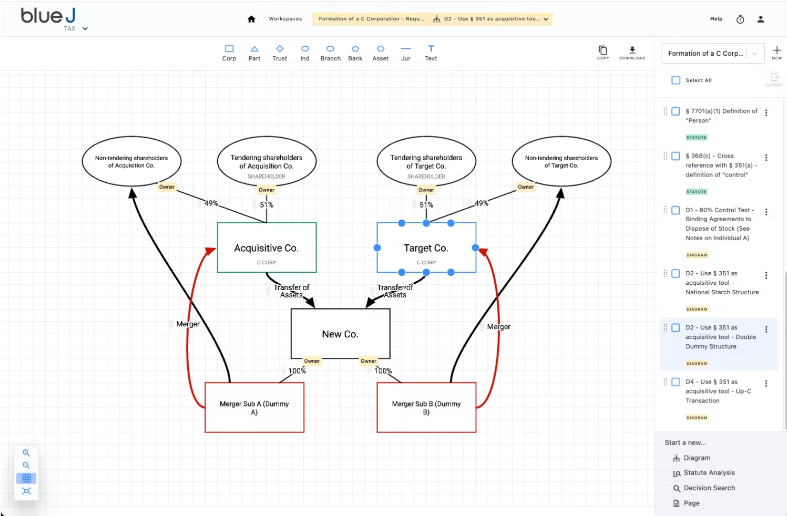Expand the blue J TAX product dropdown
787x516 pixels.
pos(85,29)
